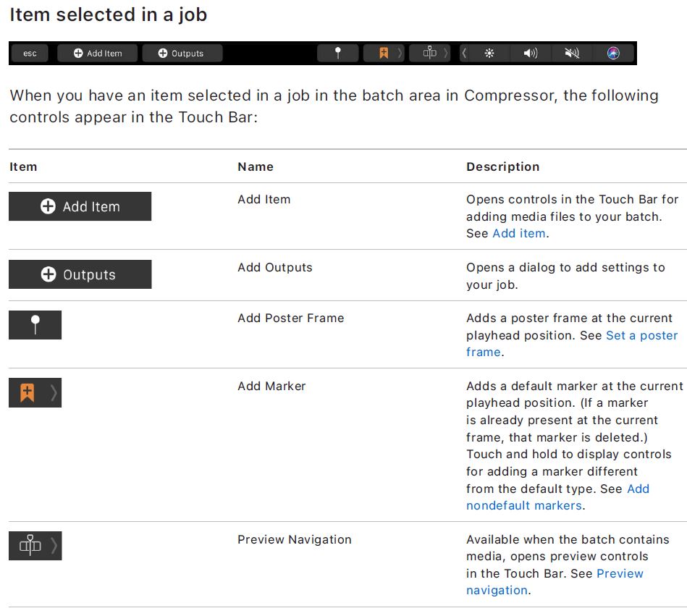Click the large Add Item image in table
This screenshot has height=616, width=687.
(x=80, y=206)
